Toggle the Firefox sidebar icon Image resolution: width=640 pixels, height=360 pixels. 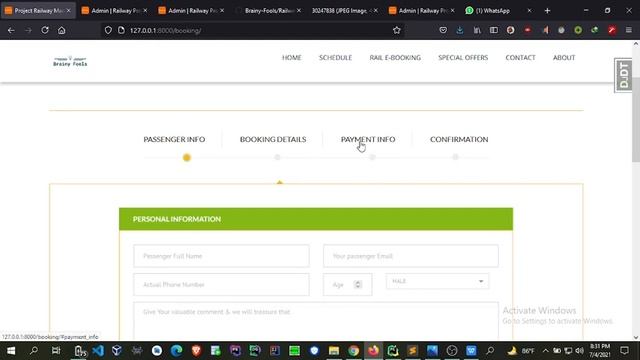point(493,30)
